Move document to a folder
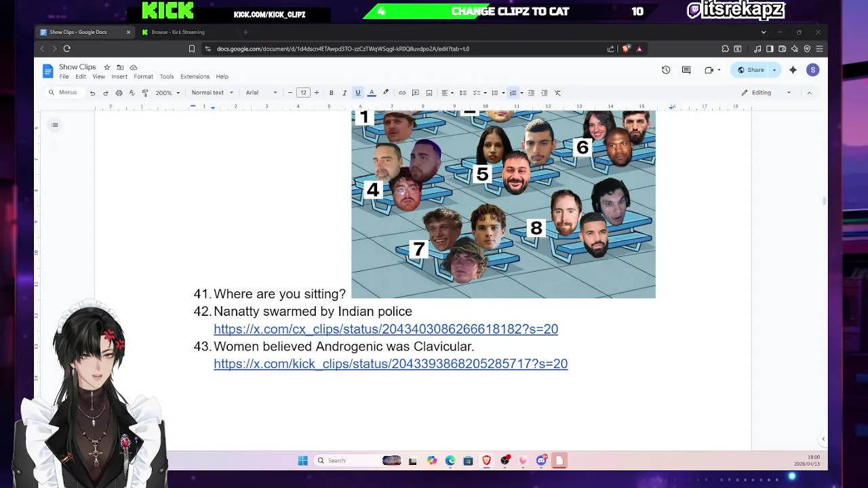The height and width of the screenshot is (488, 868). pos(120,67)
